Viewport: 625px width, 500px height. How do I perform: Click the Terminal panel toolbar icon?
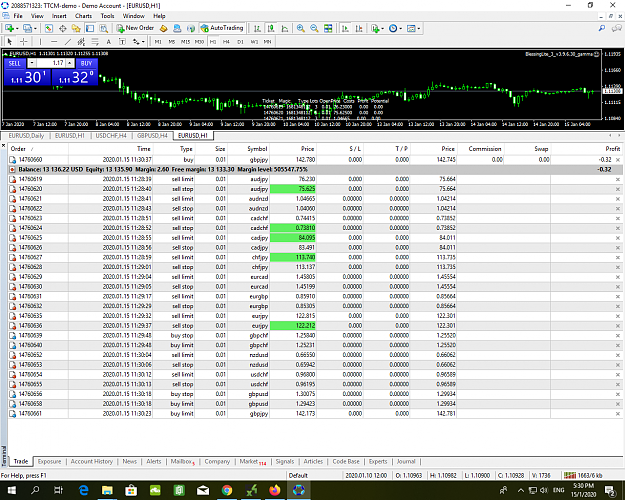pyautogui.click(x=90, y=28)
